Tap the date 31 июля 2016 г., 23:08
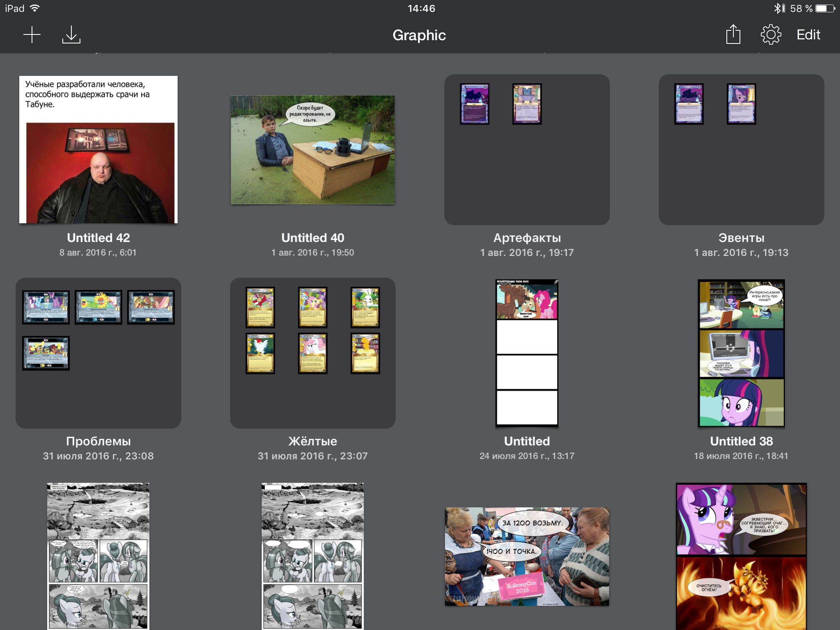This screenshot has height=630, width=840. [98, 456]
